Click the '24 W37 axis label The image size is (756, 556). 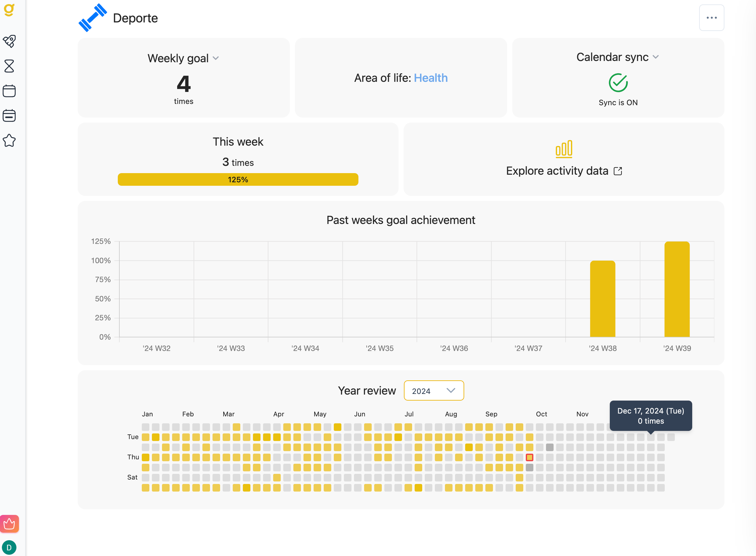tap(528, 348)
